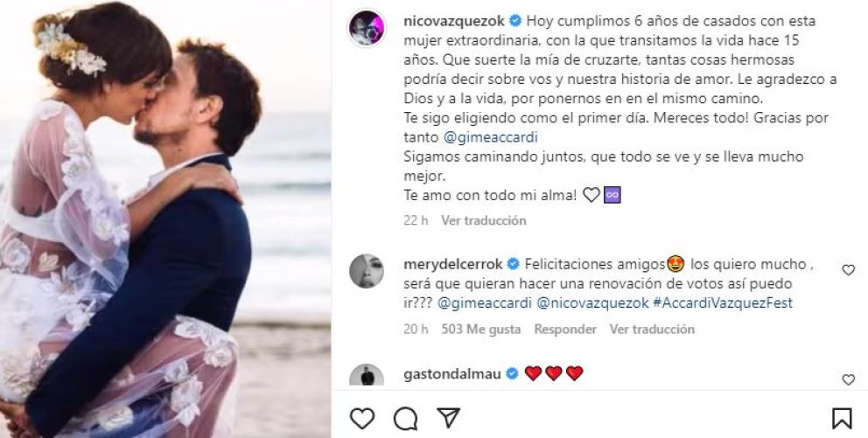Share the post with the paper plane icon

(x=448, y=418)
